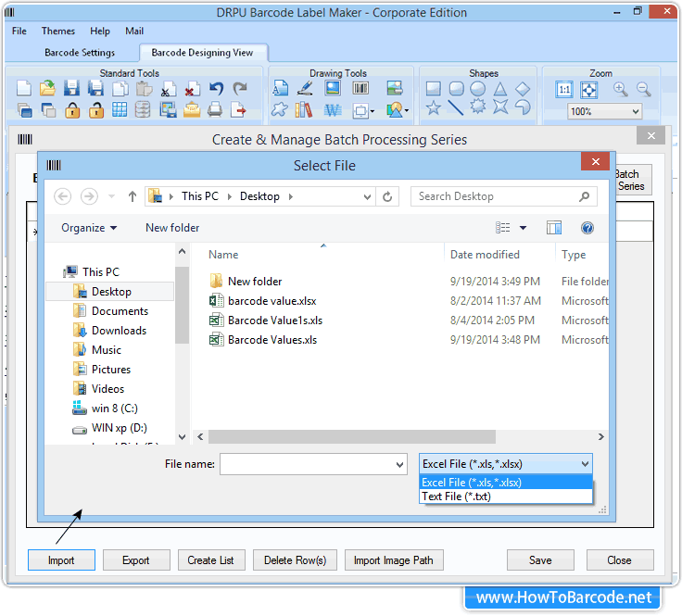Viewport: 682px width, 616px height.
Task: Click New folder in the dialog toolbar
Action: tap(172, 228)
